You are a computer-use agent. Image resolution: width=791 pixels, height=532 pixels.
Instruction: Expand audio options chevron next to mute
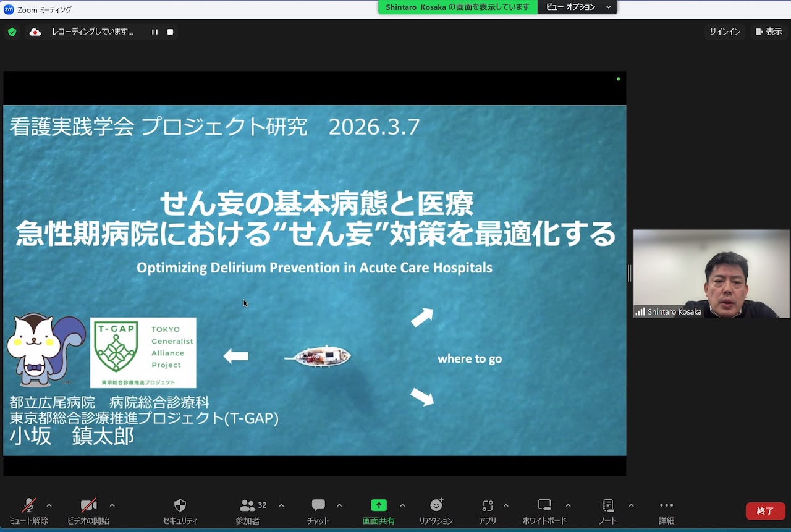tap(49, 505)
